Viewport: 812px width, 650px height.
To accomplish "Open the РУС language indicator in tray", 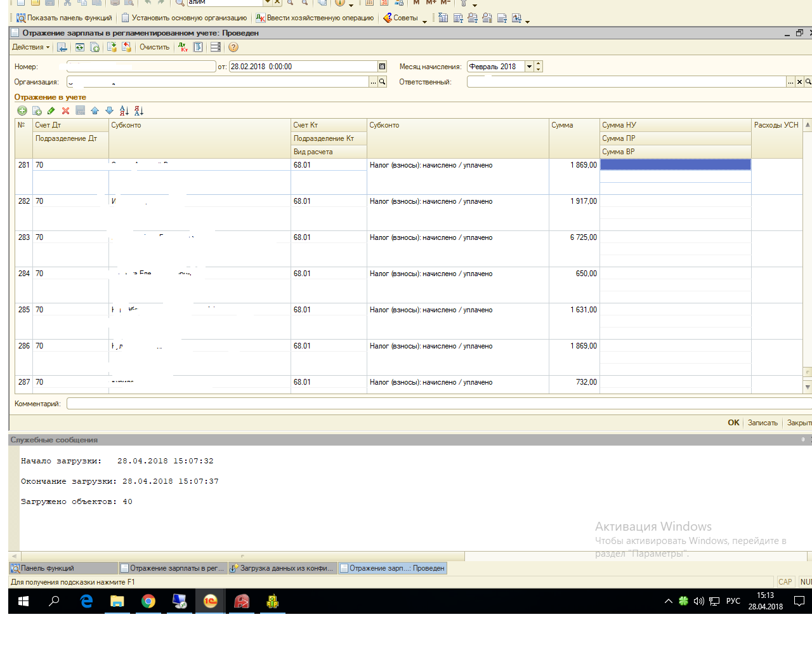I will coord(733,601).
